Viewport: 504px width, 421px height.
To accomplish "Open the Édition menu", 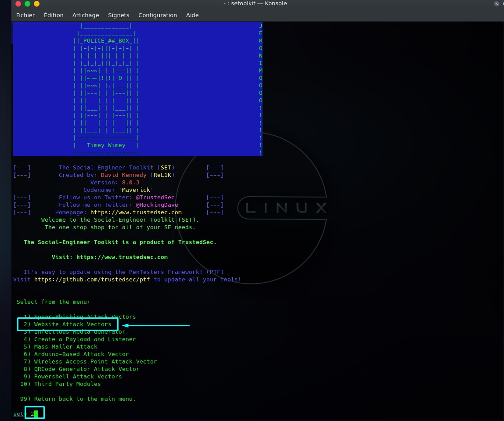I will (x=54, y=15).
